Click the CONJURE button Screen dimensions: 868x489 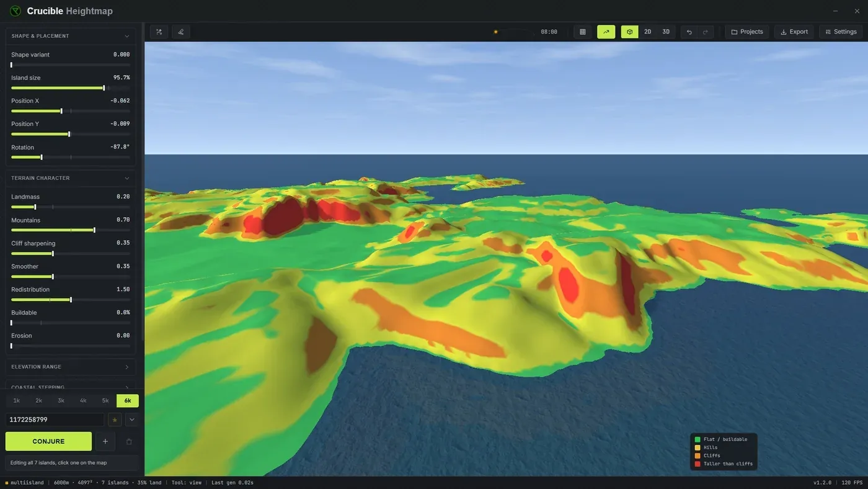coord(48,441)
